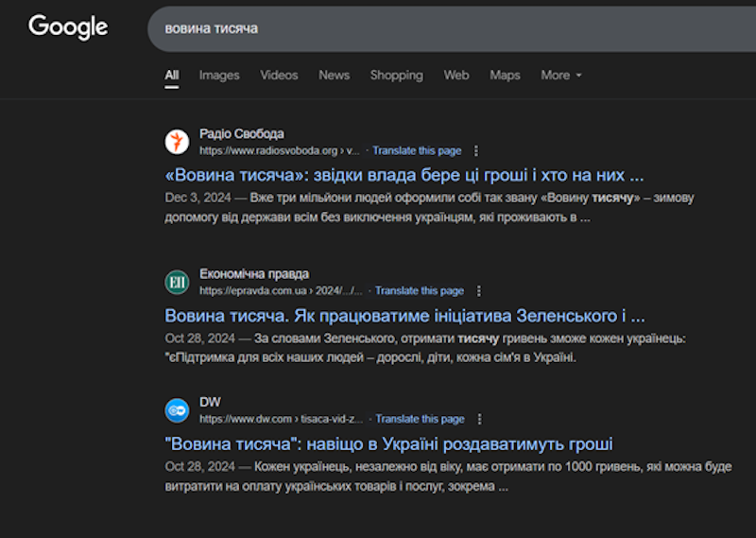Switch to the News tab
756x538 pixels.
[x=335, y=76]
